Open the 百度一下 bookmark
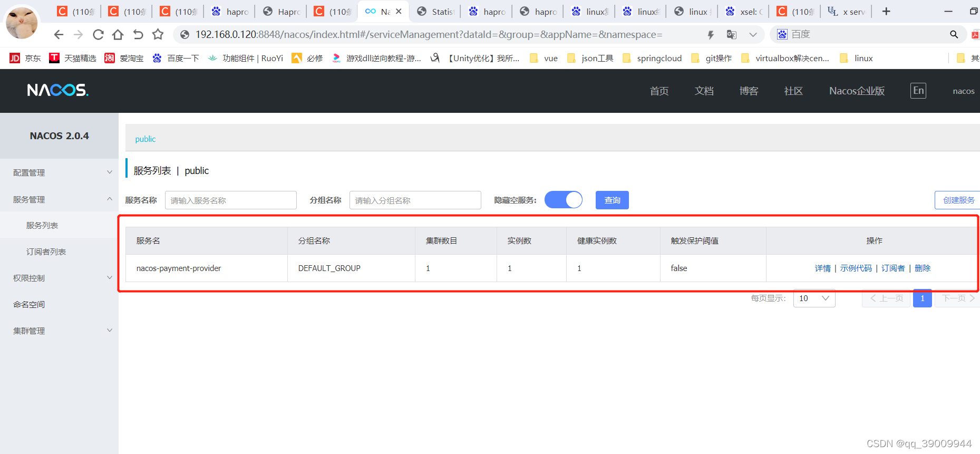Image resolution: width=980 pixels, height=454 pixels. [x=175, y=58]
